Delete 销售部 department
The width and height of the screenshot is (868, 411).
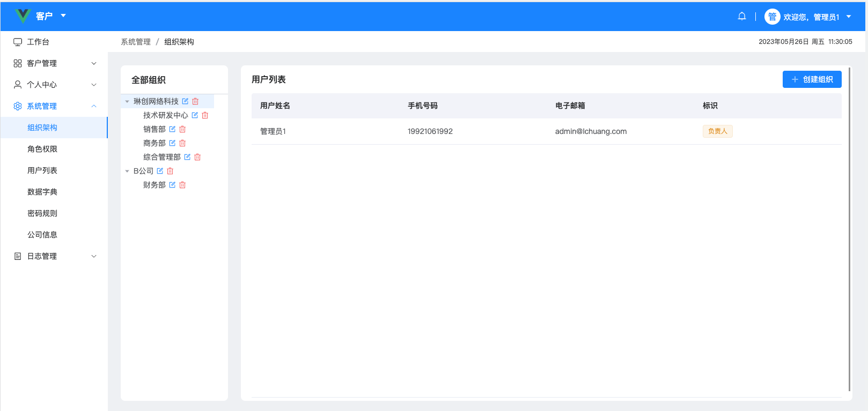click(182, 129)
